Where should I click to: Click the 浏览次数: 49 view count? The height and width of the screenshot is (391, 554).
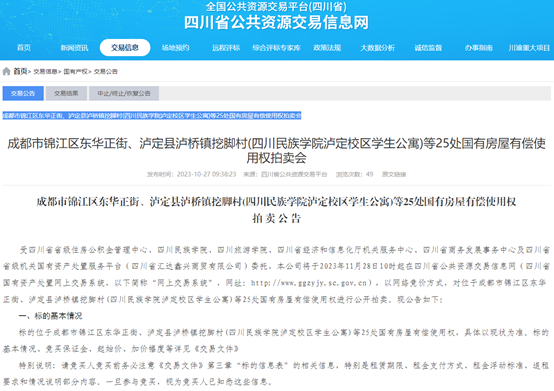pos(354,174)
